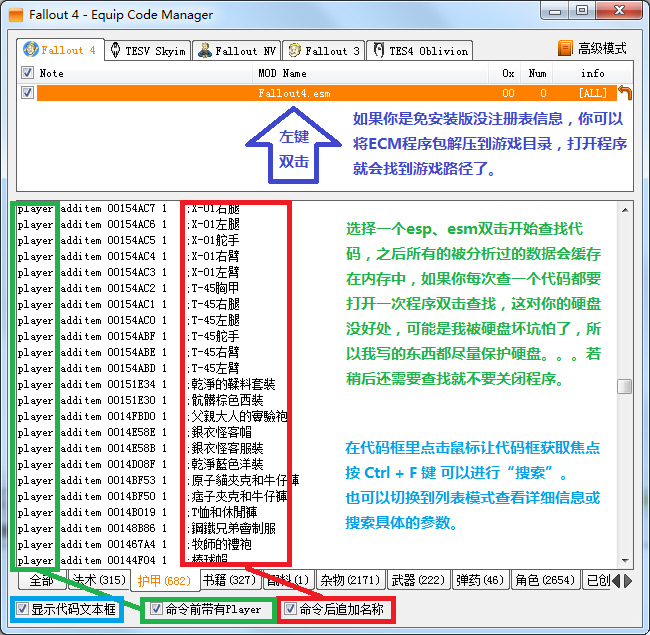Open the 全部 category tab
650x635 pixels.
point(41,580)
